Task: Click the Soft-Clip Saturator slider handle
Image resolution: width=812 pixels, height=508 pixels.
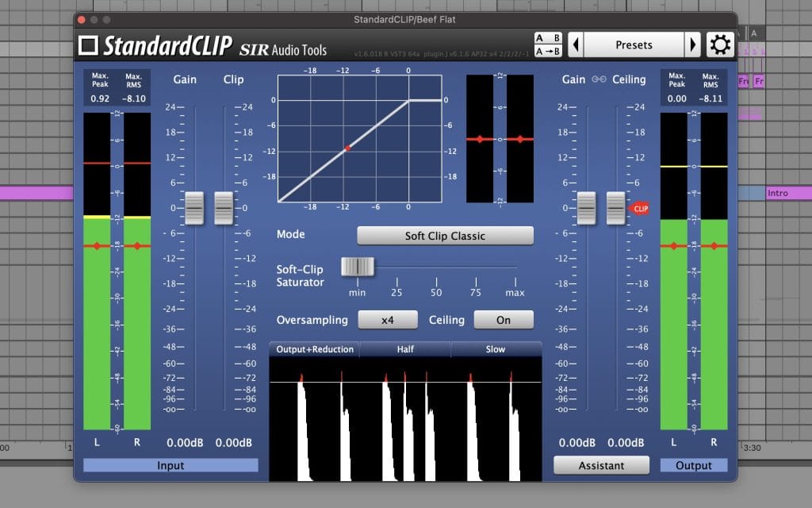Action: (357, 267)
